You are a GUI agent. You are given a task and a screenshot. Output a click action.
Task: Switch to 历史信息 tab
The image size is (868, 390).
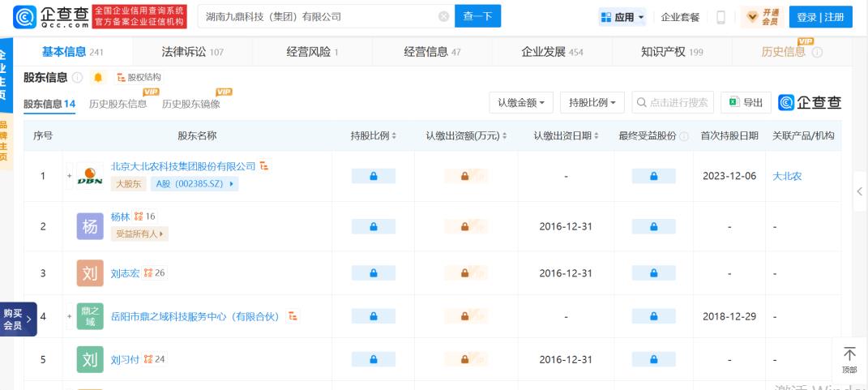[792, 52]
